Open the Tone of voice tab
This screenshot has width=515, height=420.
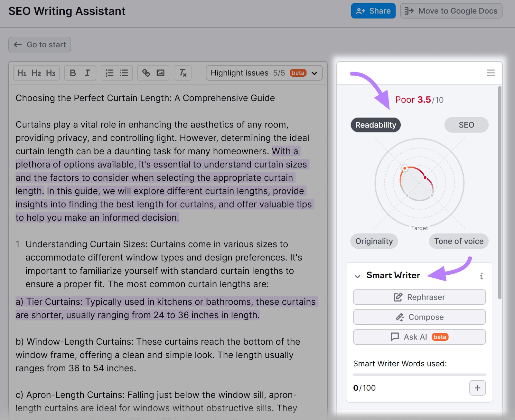[x=459, y=241]
